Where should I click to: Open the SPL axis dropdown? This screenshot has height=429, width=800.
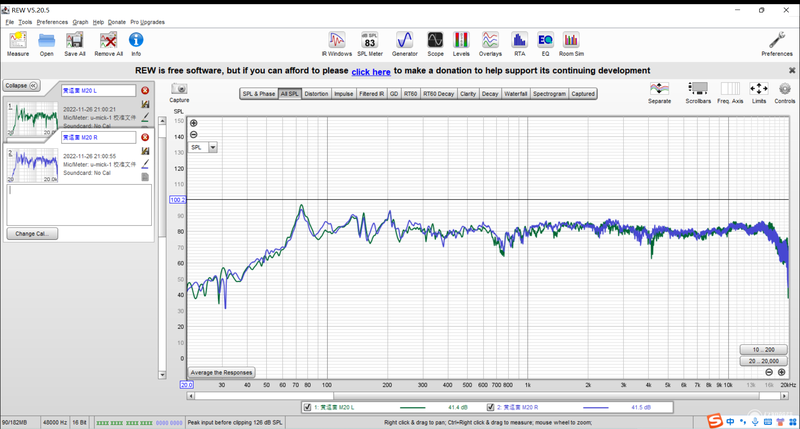click(213, 147)
